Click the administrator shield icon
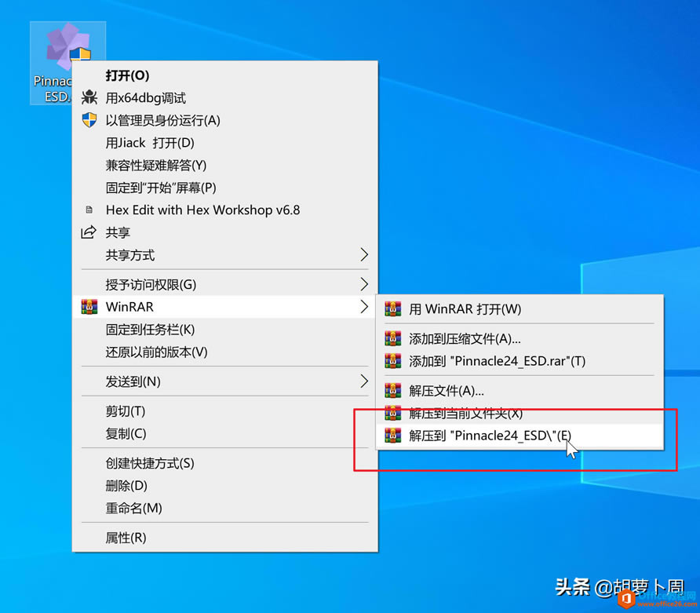This screenshot has height=613, width=700. click(89, 119)
